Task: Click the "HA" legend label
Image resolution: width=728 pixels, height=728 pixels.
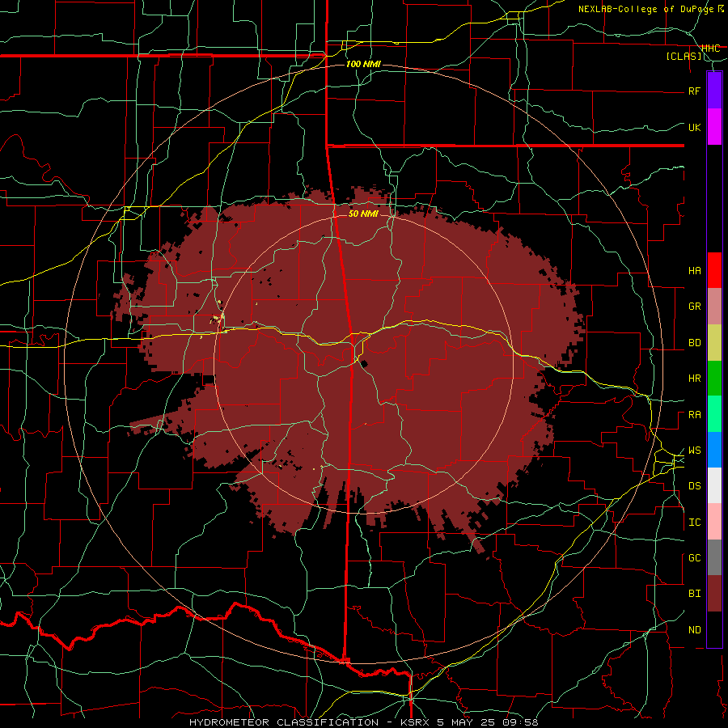Action: click(694, 271)
